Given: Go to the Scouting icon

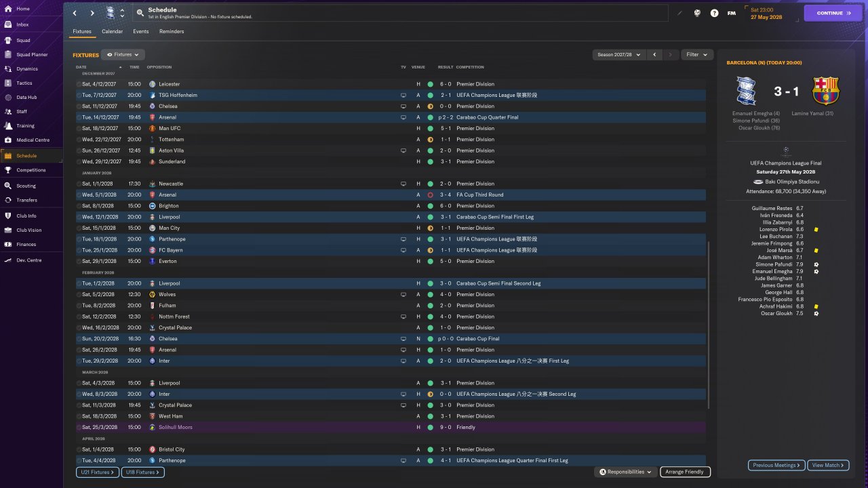Looking at the screenshot, I should 8,186.
